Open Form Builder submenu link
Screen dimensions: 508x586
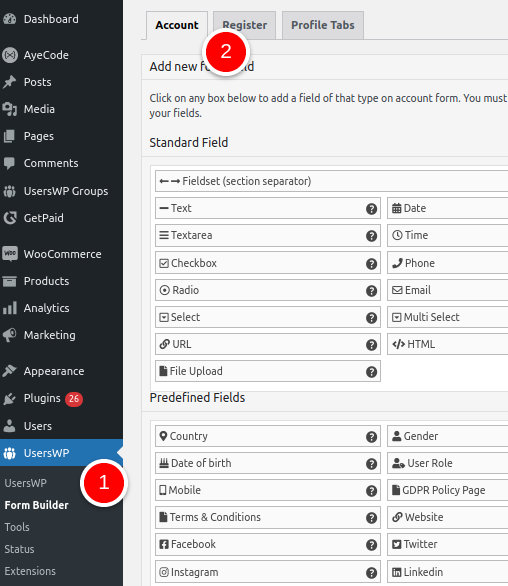(37, 505)
